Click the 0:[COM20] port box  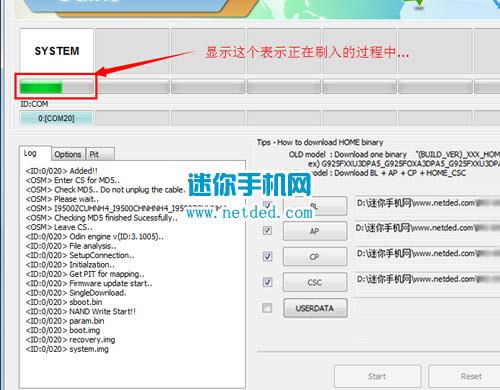coord(56,118)
